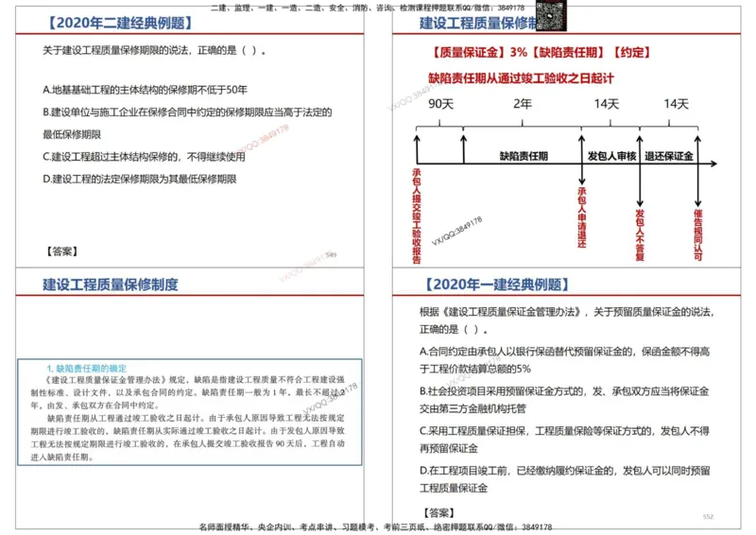Click the 发包人审核 timeline segment label
This screenshot has height=535, width=756.
coord(611,156)
